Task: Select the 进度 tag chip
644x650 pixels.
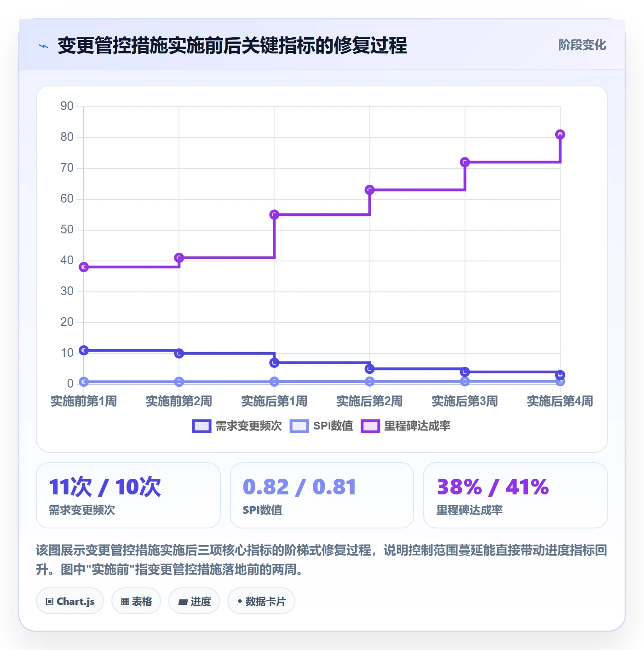Action: 194,601
